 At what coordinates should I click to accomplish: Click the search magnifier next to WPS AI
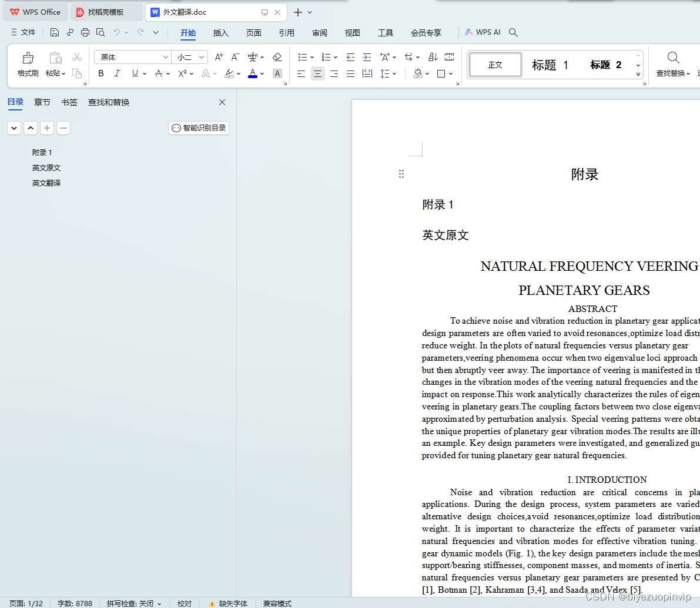(x=514, y=32)
